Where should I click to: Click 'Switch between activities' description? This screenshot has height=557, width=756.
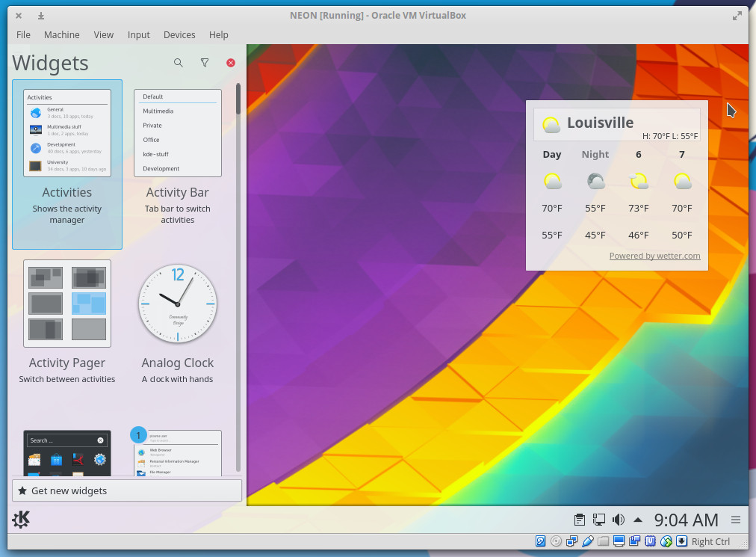67,379
